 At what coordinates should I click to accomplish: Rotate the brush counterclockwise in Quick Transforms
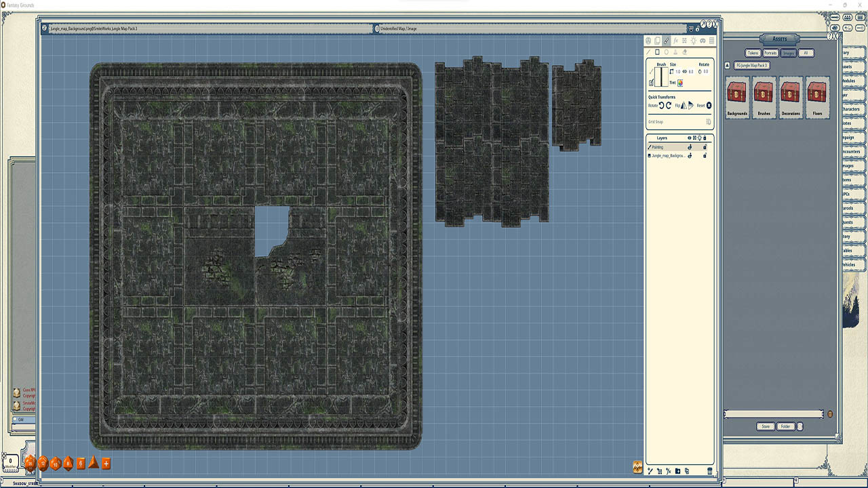pos(661,105)
